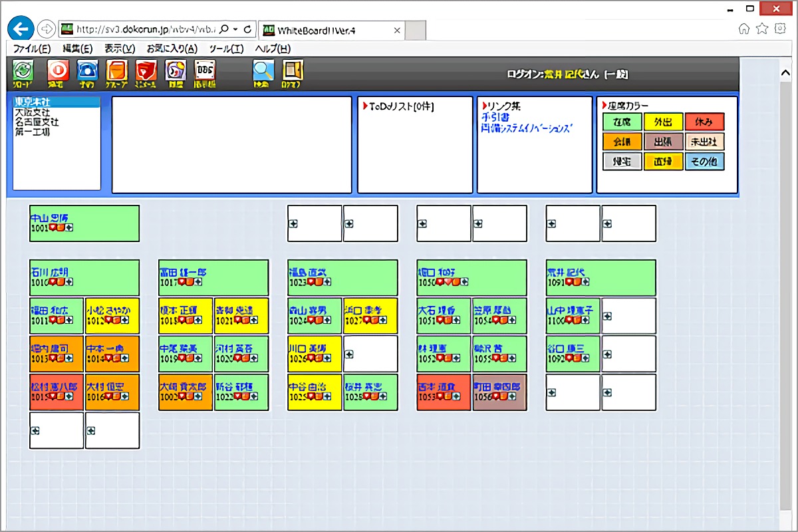This screenshot has height=532, width=798.
Task: Open the ヘルプ(H) menu
Action: 273,49
